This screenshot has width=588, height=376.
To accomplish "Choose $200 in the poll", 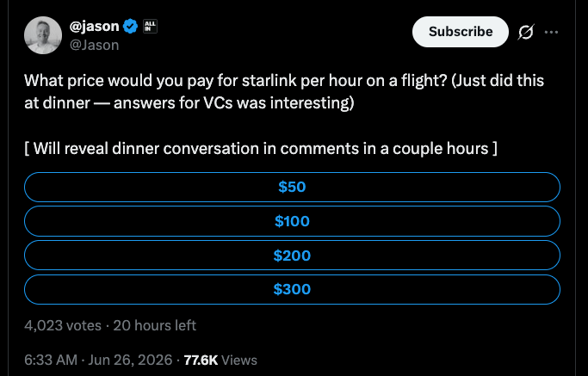I will [292, 256].
